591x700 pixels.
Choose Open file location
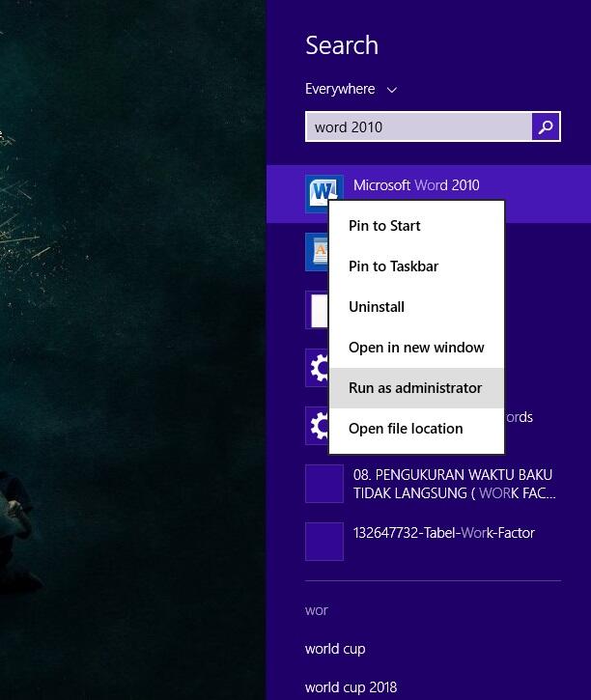[416, 429]
